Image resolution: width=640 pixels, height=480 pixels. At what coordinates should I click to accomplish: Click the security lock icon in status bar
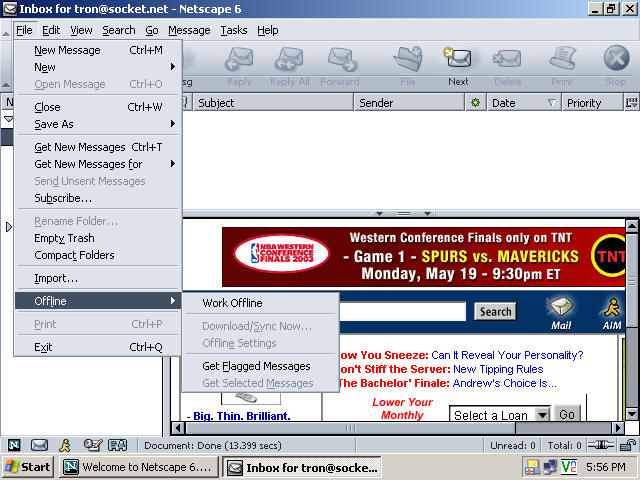(628, 445)
